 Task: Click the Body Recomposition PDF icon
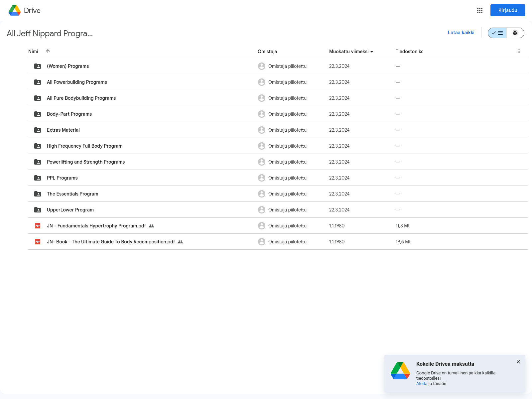point(38,242)
